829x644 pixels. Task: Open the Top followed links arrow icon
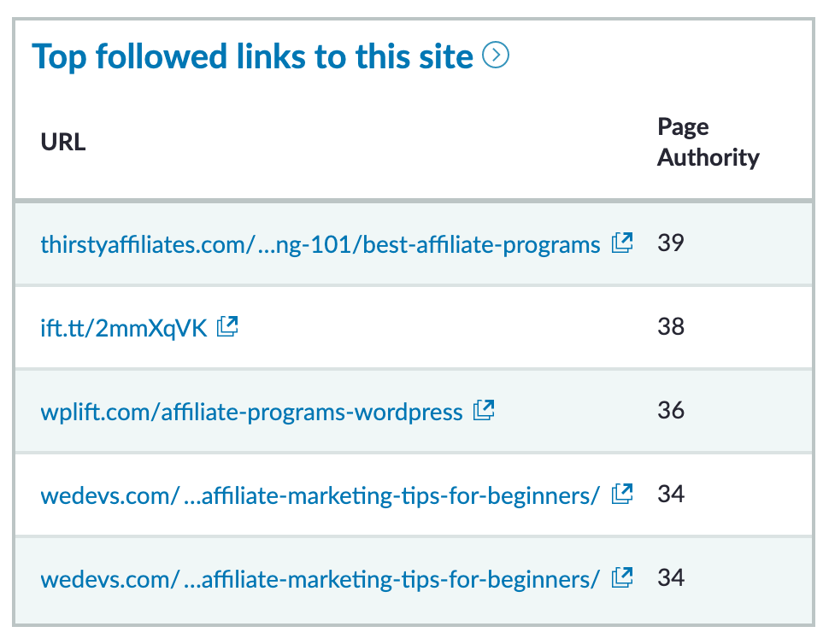point(496,56)
